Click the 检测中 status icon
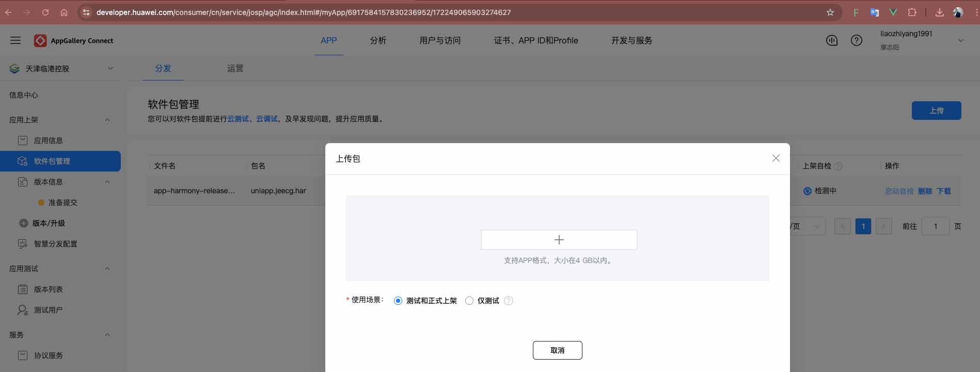The width and height of the screenshot is (980, 372). coord(808,191)
